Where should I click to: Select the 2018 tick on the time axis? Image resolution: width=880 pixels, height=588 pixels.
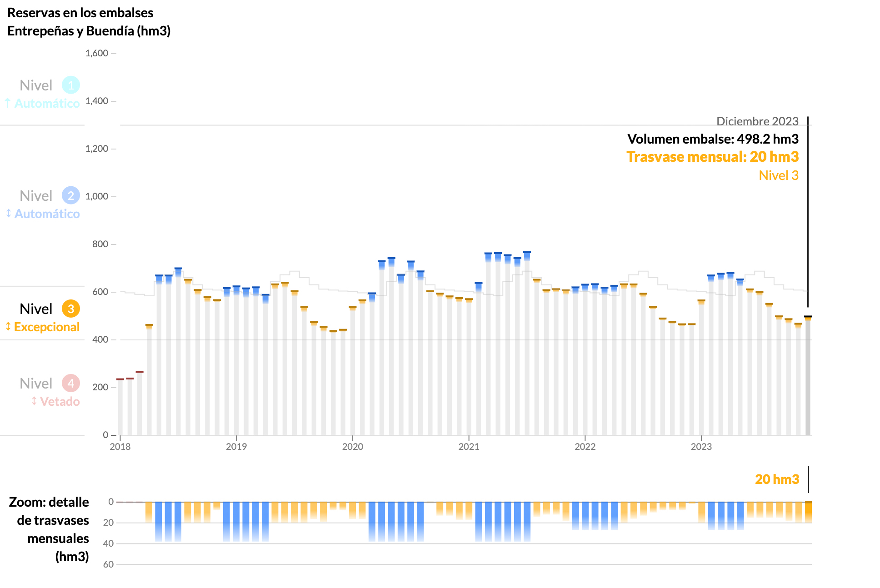120,446
